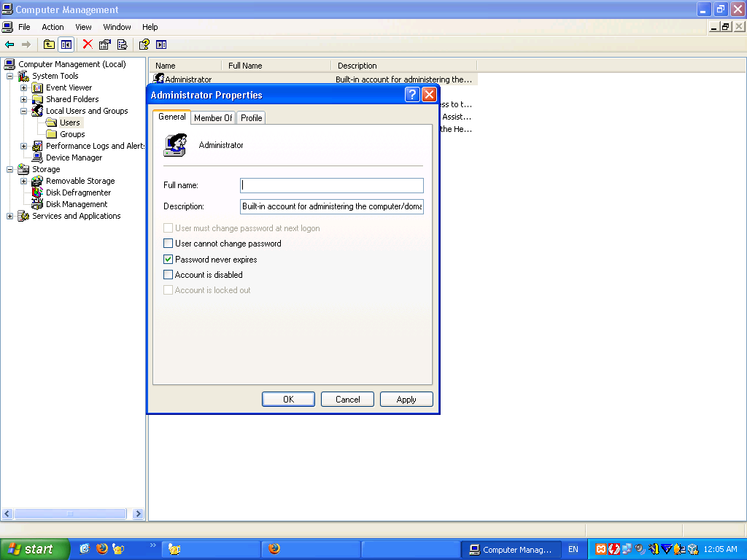Click the tree pane scroll right arrow
Screen dimensions: 747x560
point(138,514)
